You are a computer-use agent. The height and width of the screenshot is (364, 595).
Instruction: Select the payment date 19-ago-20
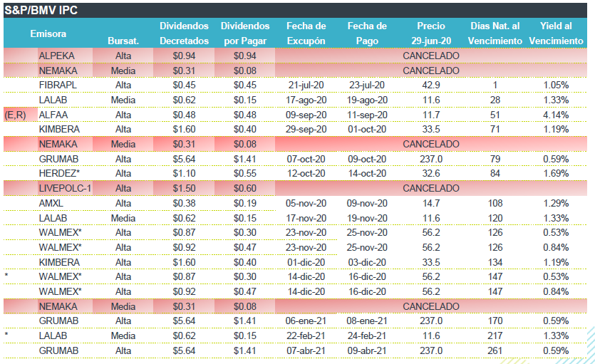367,100
